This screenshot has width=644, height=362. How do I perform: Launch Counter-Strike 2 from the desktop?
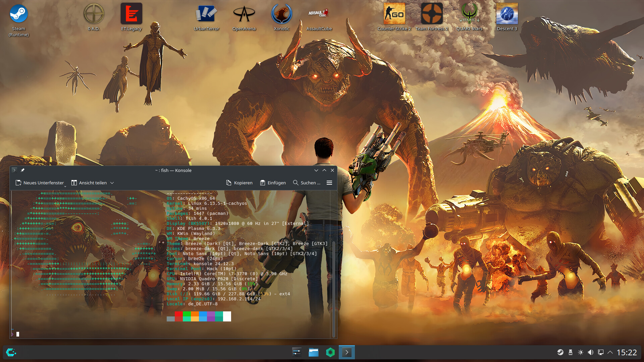tap(394, 14)
